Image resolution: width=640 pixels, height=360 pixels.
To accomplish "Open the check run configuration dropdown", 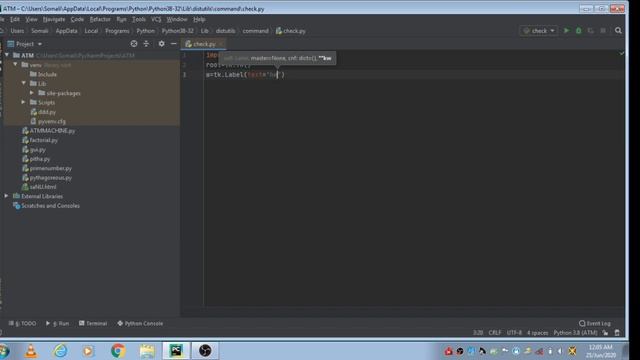I will coord(539,31).
